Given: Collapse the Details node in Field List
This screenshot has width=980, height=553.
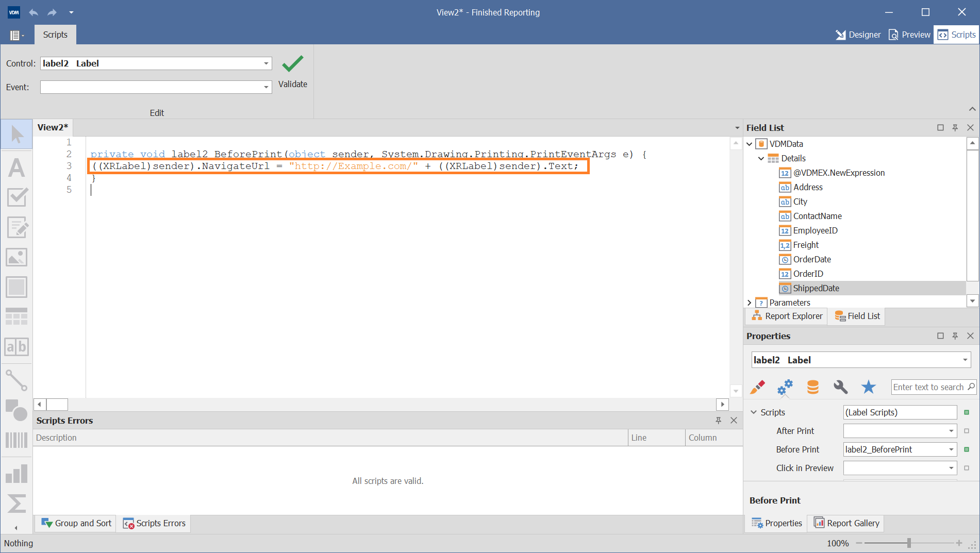Looking at the screenshot, I should 761,158.
